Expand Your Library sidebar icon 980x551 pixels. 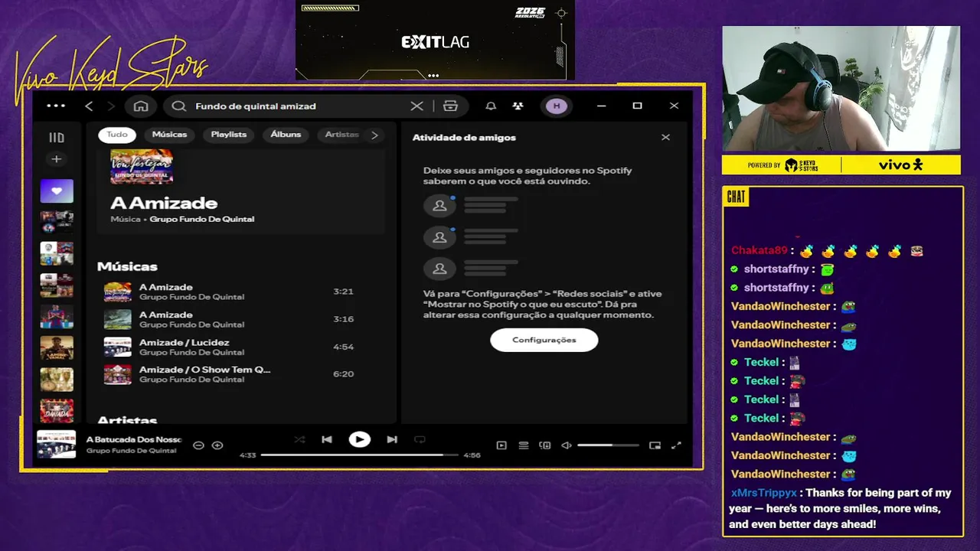tap(57, 138)
